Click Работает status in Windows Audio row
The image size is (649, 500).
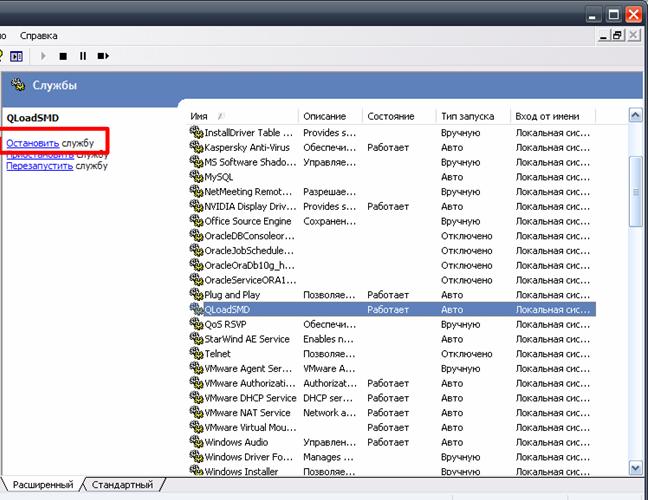[x=388, y=442]
